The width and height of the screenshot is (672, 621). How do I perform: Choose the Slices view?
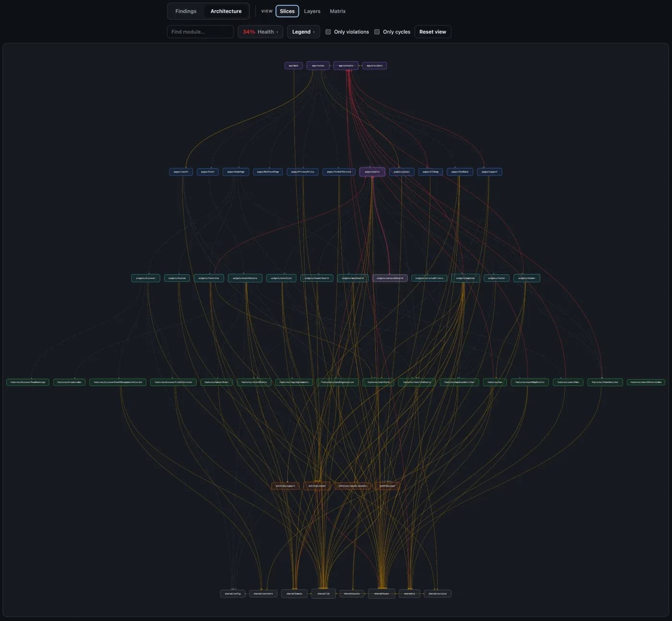point(287,11)
